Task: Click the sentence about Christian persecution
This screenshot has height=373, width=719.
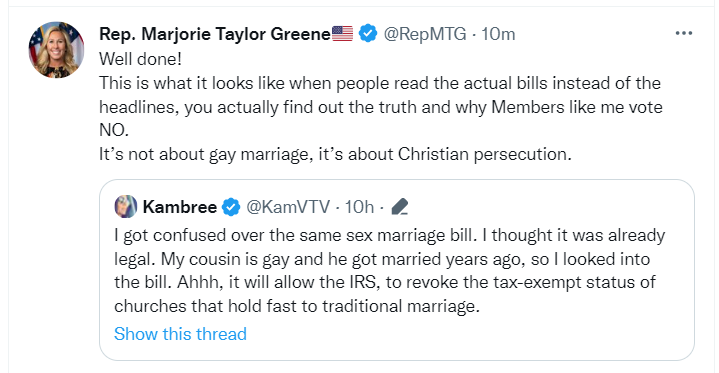Action: (335, 154)
